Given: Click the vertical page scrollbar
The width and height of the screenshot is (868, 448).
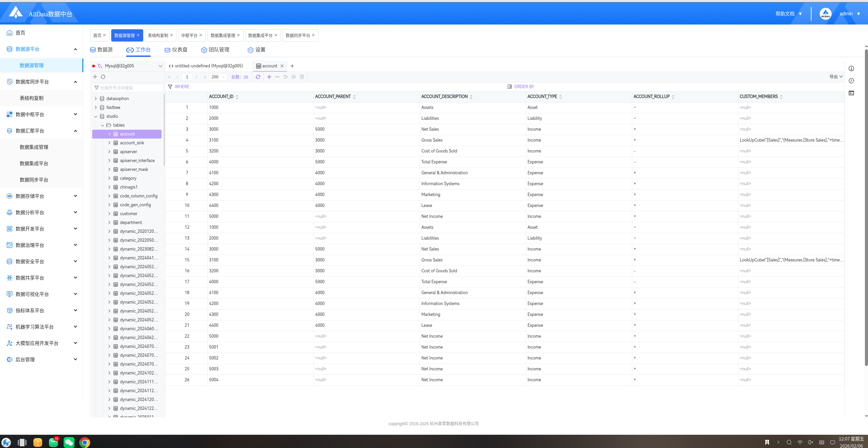Looking at the screenshot, I should [866, 204].
